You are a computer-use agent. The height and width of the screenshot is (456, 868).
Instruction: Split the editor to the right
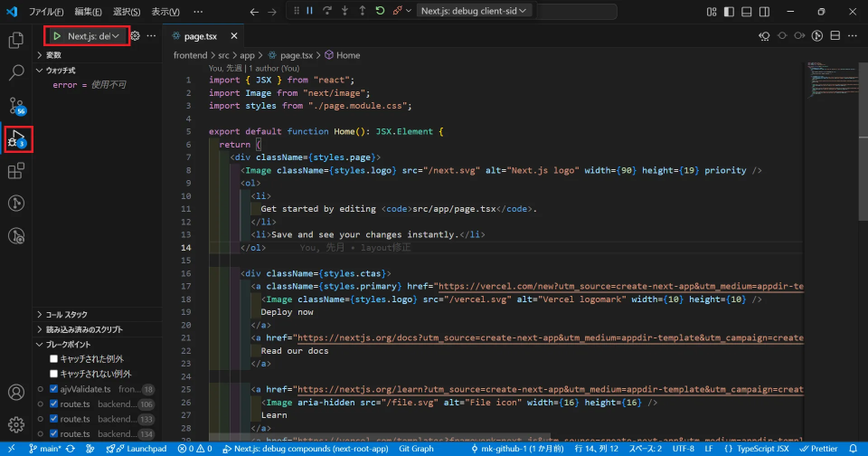click(x=835, y=36)
